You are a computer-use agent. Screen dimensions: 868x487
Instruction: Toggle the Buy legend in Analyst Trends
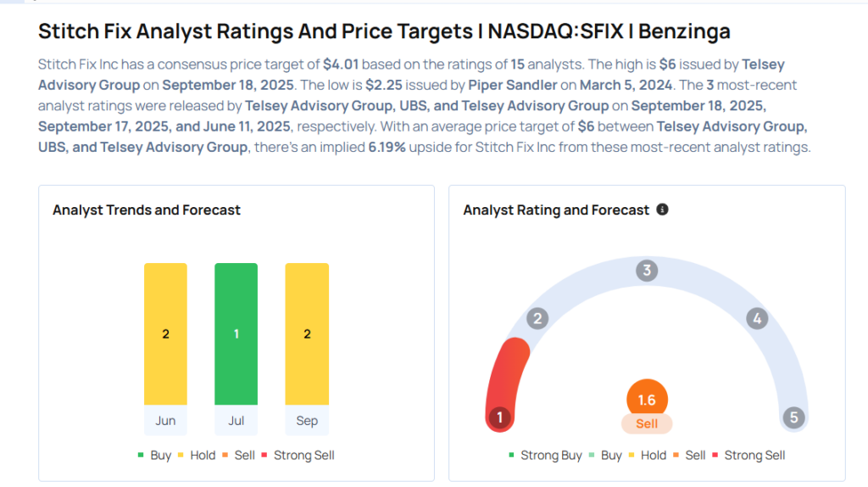[x=154, y=456]
